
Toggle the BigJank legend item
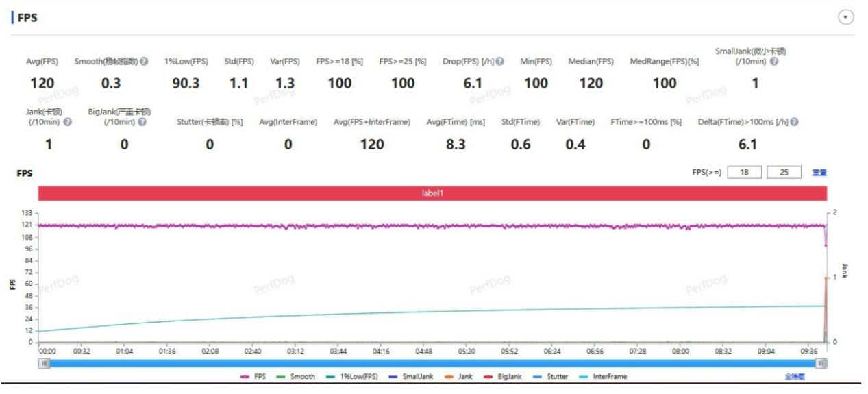click(501, 376)
